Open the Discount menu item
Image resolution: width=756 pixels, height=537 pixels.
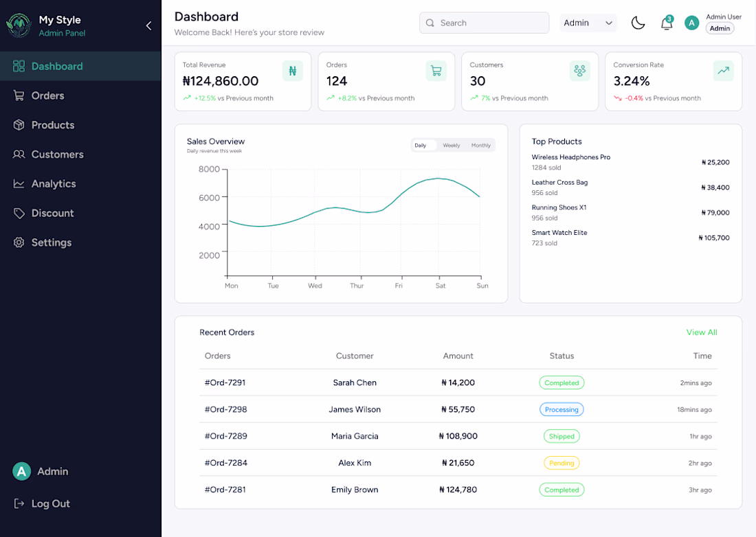click(52, 213)
